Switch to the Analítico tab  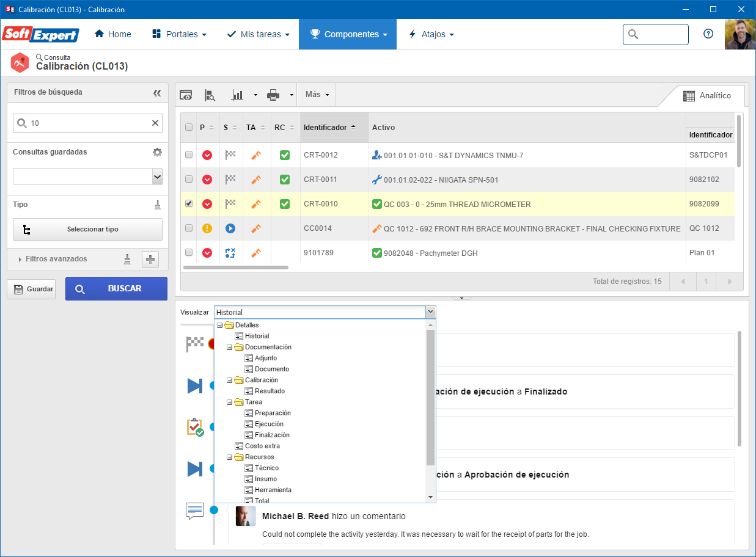707,96
